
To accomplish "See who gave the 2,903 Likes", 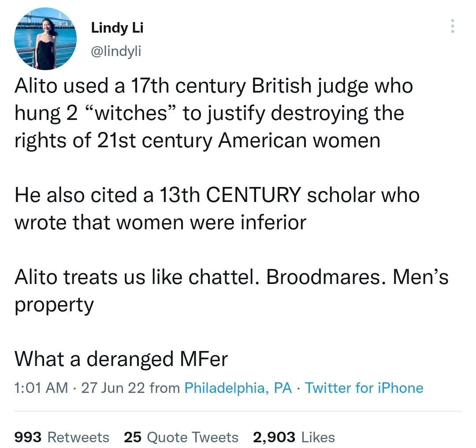I will (x=296, y=437).
